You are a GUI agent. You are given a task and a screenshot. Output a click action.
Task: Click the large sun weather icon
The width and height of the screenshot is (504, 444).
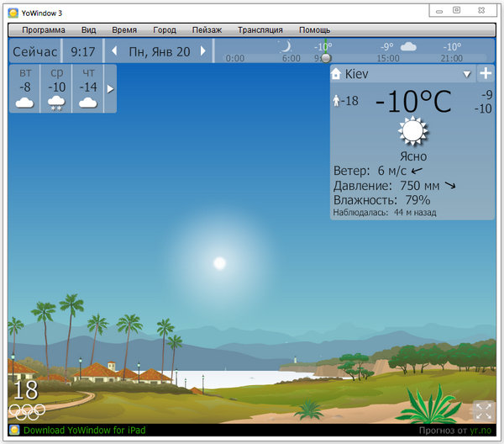[x=412, y=132]
